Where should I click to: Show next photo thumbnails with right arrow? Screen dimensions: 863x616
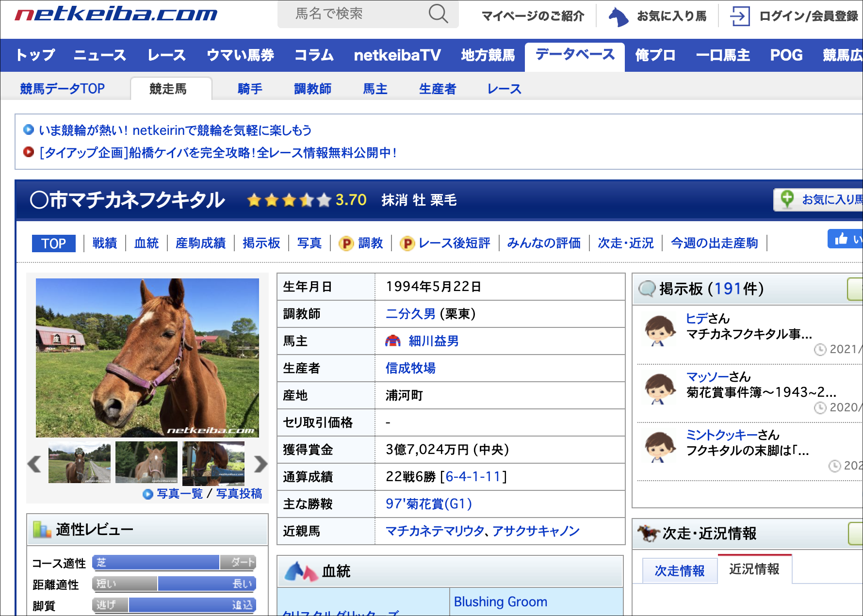pyautogui.click(x=261, y=464)
